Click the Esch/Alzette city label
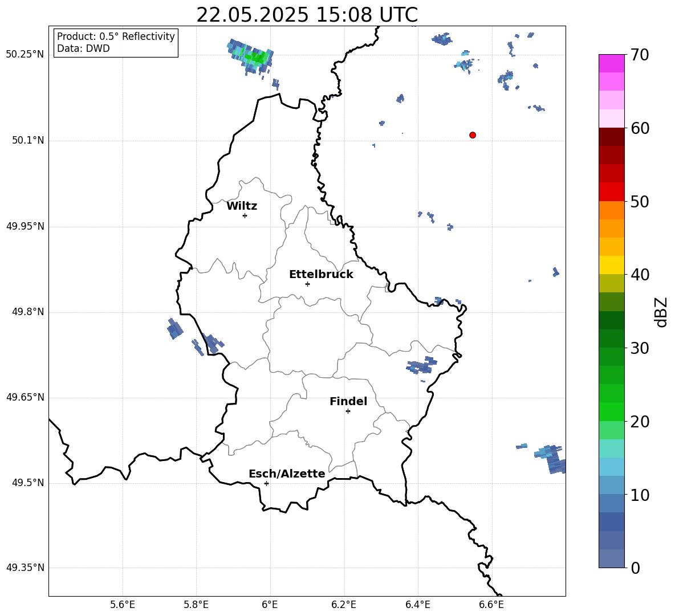The image size is (675, 616). 287,474
